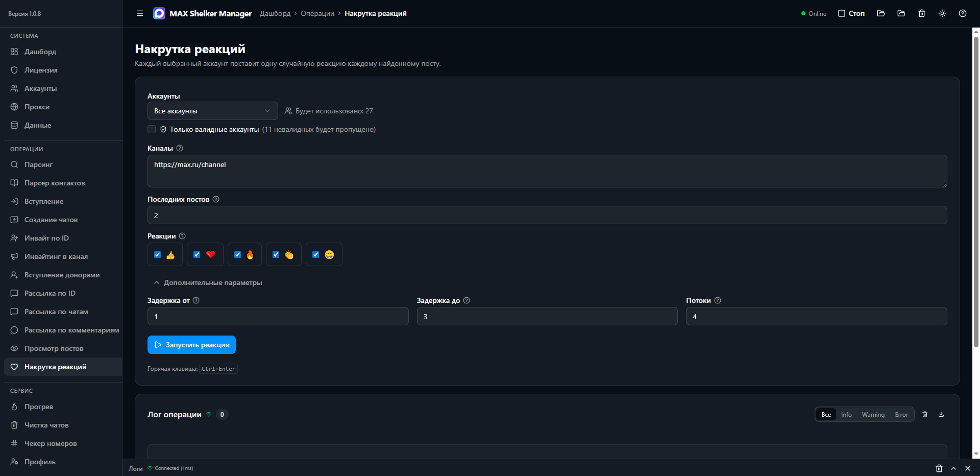Click the Каналы channel URL text area
Screen dimensions: 980x476
click(547, 171)
